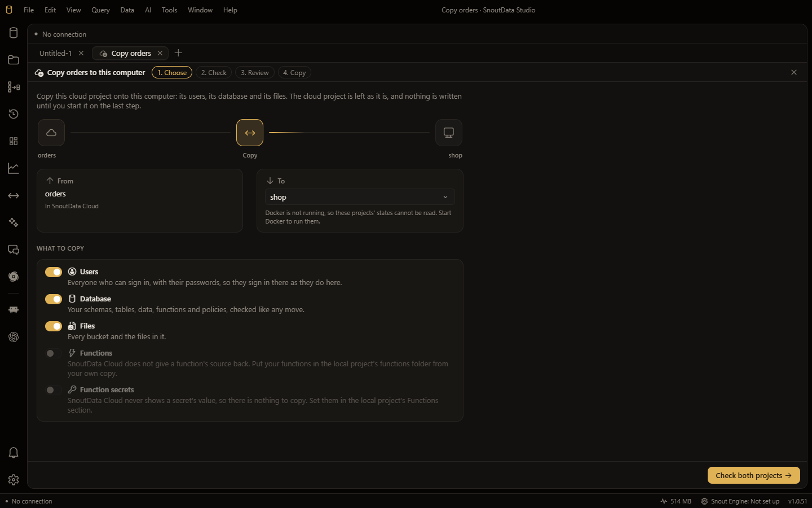This screenshot has width=812, height=508.
Task: Open the schema structure icon in the sidebar
Action: pos(14,87)
